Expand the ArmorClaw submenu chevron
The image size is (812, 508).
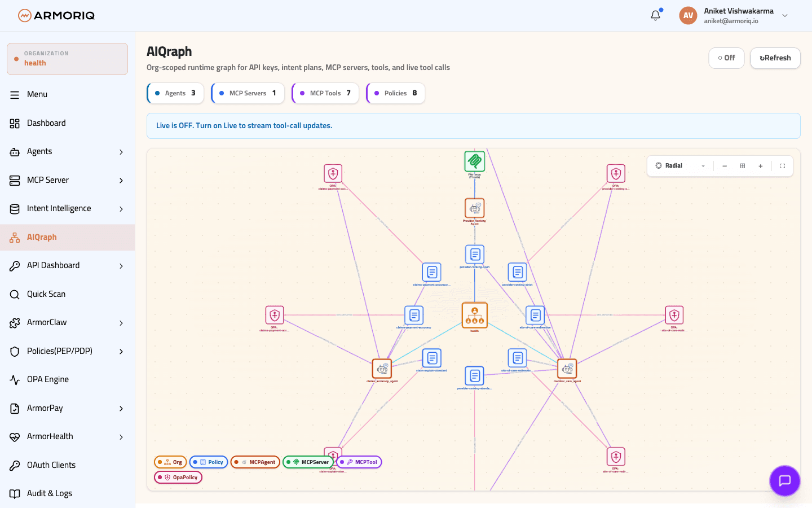[121, 323]
